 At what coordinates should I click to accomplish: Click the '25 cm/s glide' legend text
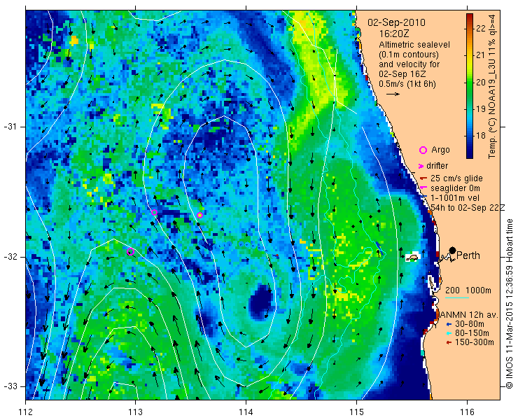click(456, 178)
